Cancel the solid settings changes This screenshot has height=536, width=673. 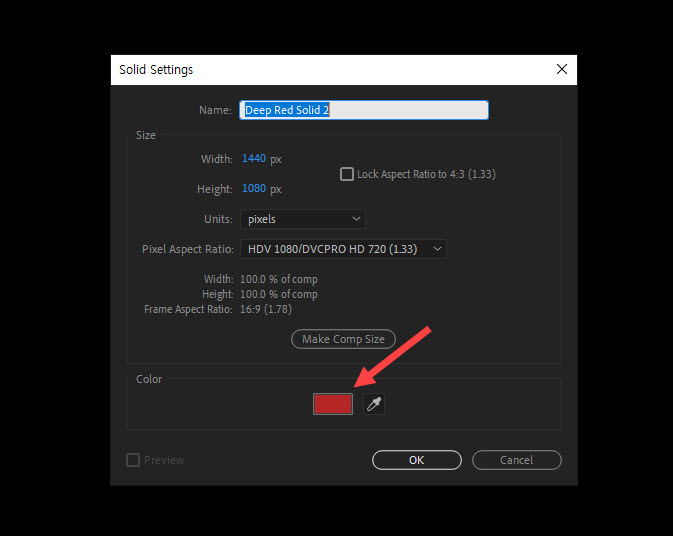coord(516,460)
